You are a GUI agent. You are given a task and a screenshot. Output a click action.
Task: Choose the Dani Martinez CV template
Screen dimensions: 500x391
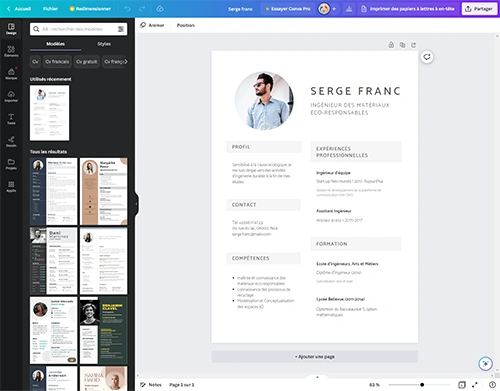click(x=53, y=261)
